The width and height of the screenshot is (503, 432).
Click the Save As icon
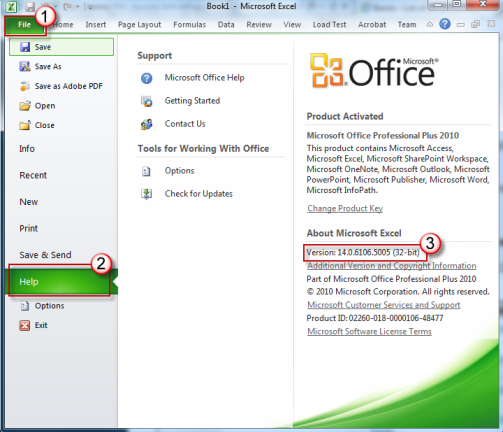click(x=25, y=67)
